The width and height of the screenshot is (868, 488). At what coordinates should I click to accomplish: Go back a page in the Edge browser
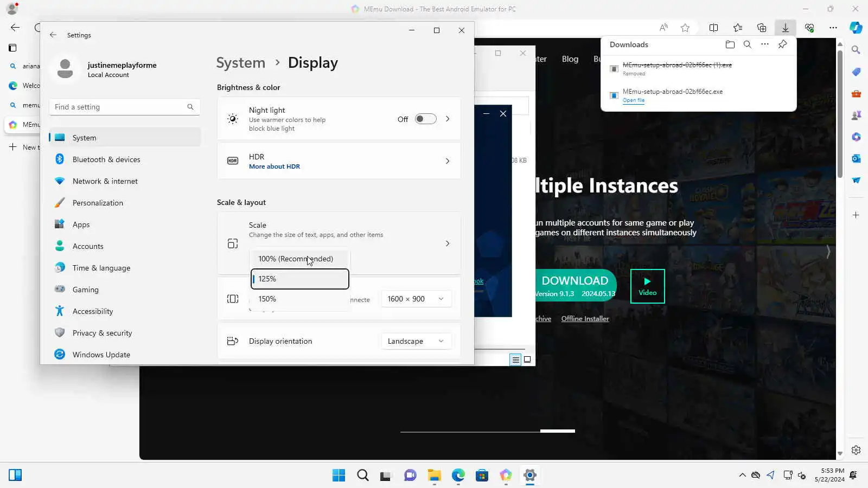click(15, 28)
